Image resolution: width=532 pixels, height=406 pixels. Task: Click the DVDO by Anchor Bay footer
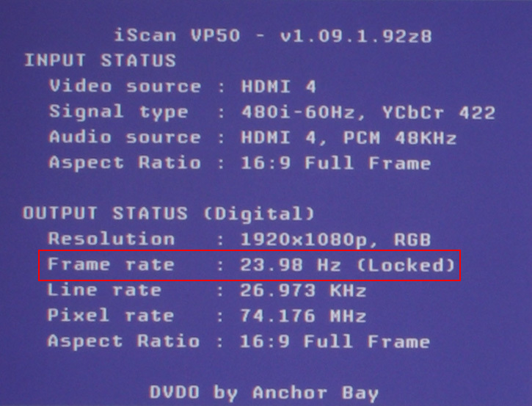click(264, 393)
